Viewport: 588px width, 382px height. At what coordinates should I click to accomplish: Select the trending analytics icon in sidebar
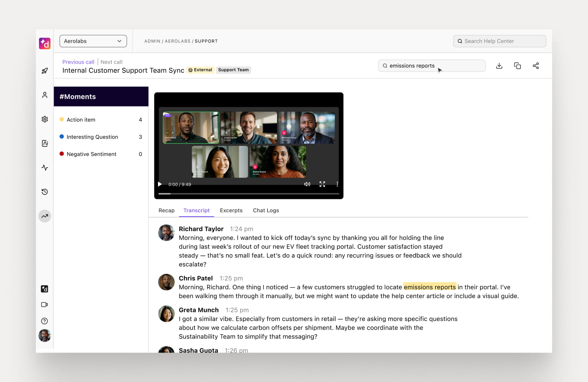(x=45, y=216)
